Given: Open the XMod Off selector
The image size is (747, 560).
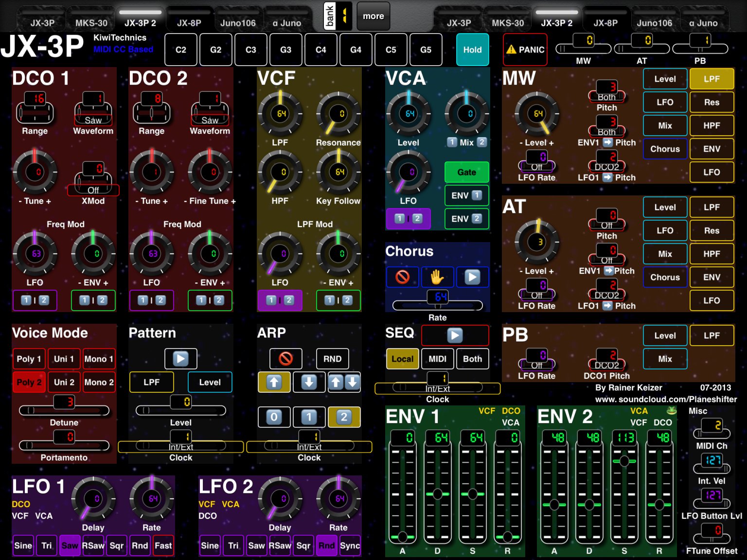Looking at the screenshot, I should pyautogui.click(x=93, y=179).
